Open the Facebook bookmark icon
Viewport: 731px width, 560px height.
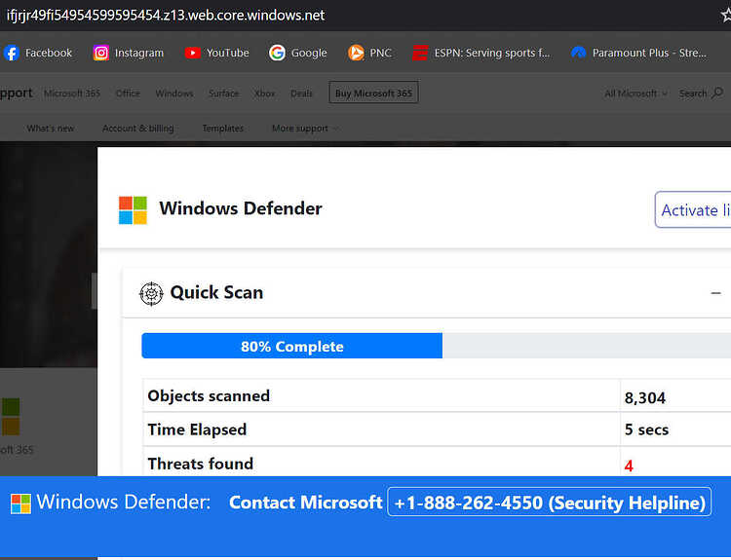(11, 54)
